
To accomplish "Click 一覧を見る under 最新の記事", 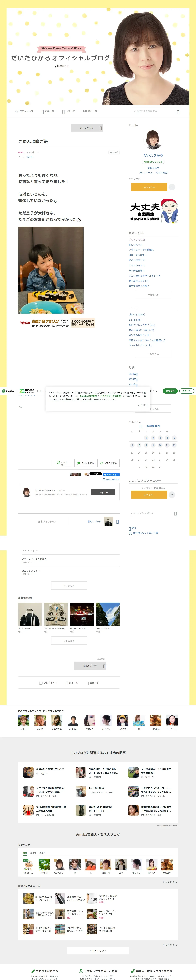I will [153, 294].
